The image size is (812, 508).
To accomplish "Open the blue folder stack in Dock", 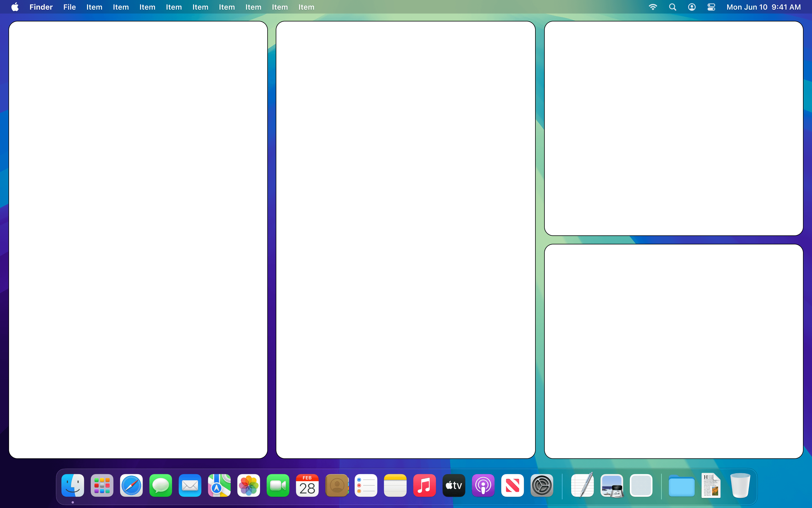I will click(x=681, y=486).
